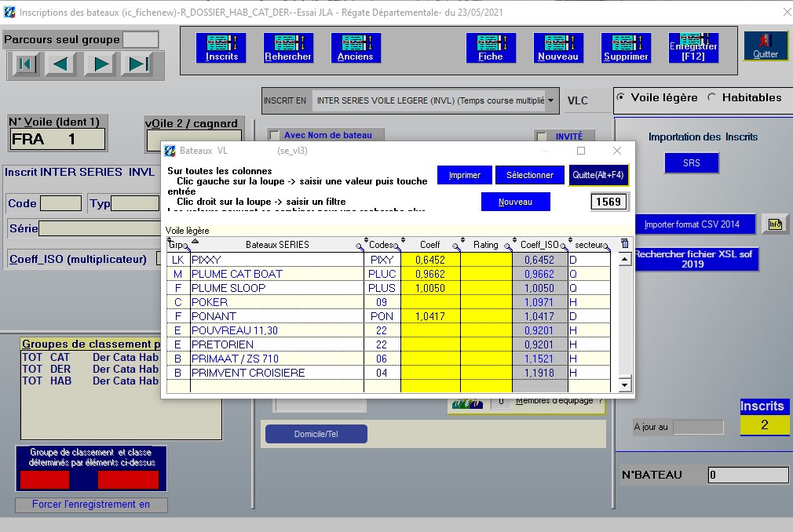Toggle the INVITÉ checkbox

click(x=541, y=137)
